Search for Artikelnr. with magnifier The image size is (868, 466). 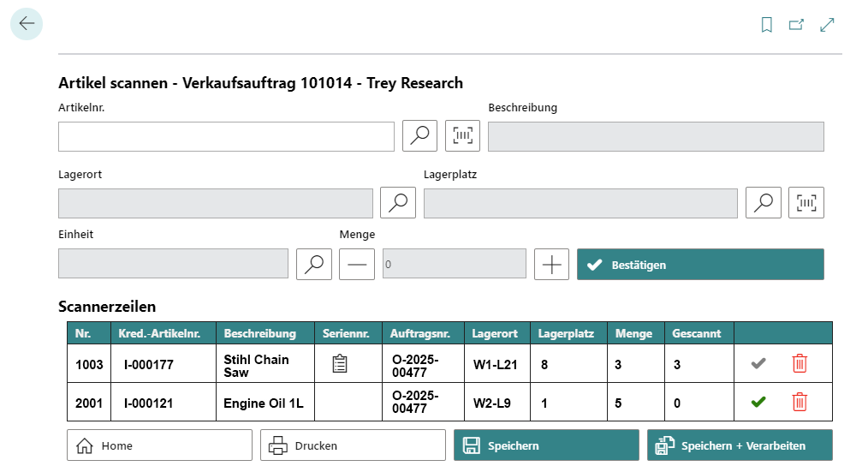click(x=419, y=135)
